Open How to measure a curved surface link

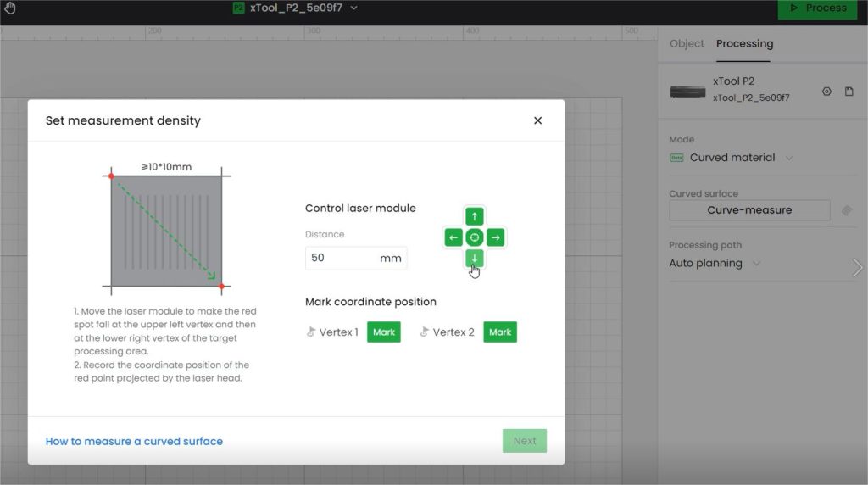tap(134, 441)
